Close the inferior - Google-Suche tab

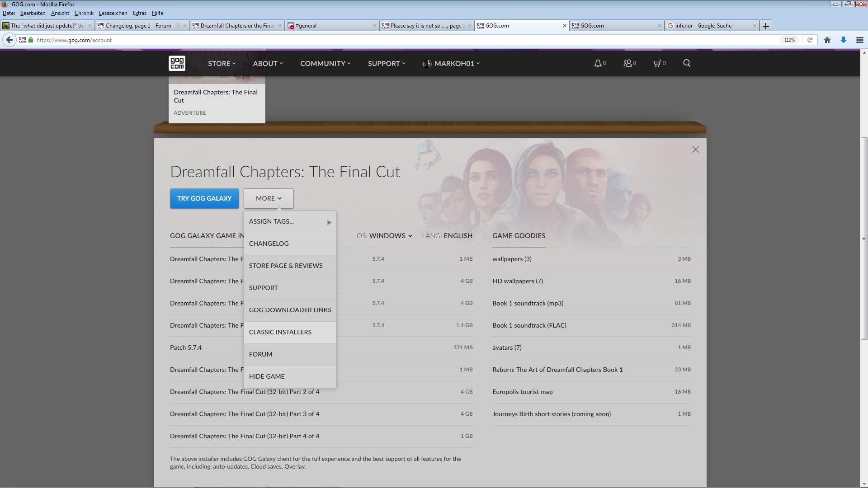point(754,26)
